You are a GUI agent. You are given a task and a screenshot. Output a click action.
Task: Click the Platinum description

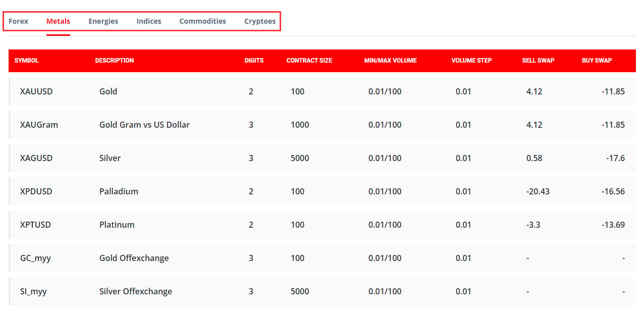click(117, 225)
